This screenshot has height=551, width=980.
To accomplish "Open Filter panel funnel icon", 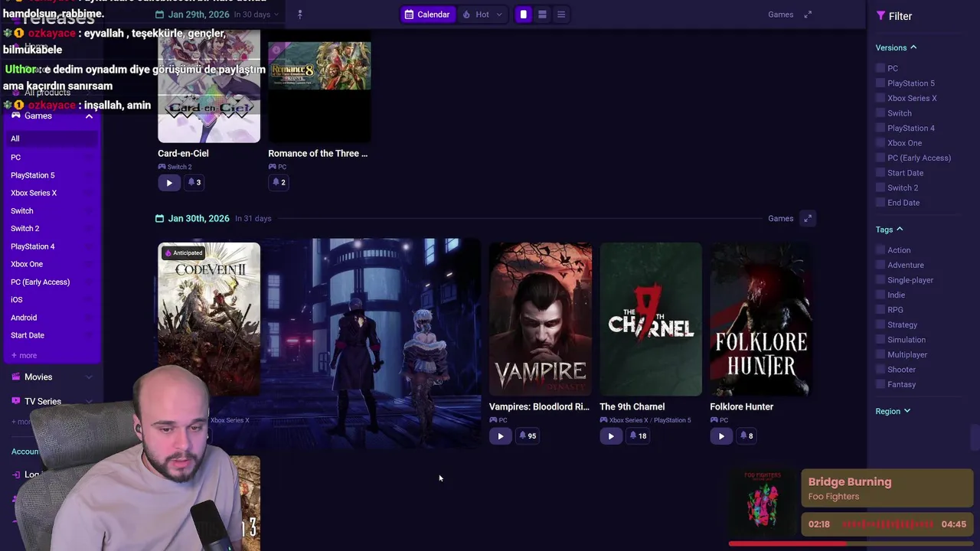I will 880,16.
